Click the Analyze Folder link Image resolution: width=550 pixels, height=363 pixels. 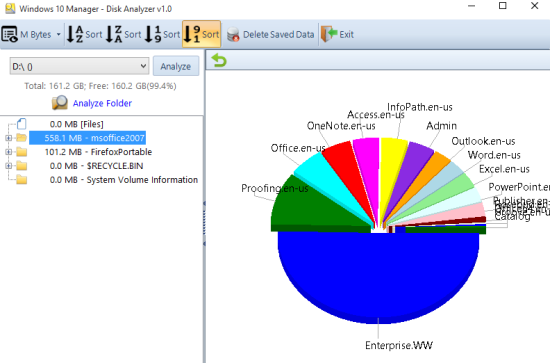pos(102,103)
